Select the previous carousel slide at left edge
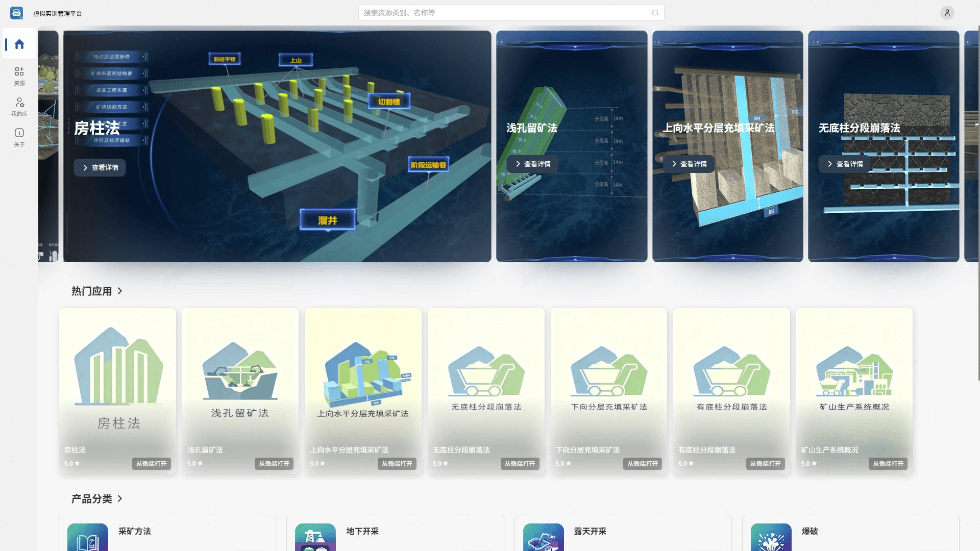Viewport: 980px width, 551px height. [x=48, y=146]
